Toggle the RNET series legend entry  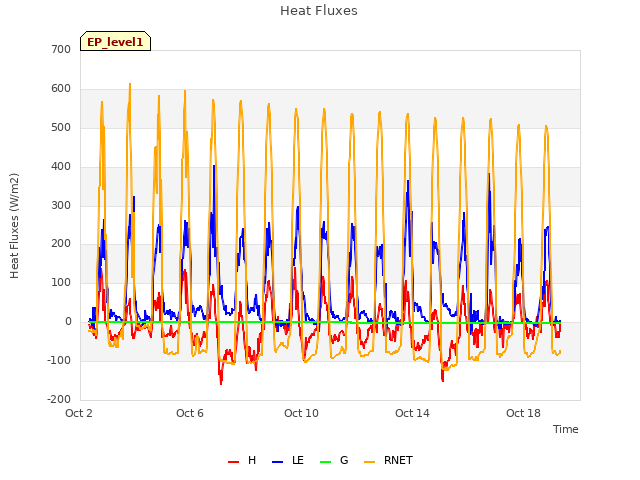click(x=388, y=460)
